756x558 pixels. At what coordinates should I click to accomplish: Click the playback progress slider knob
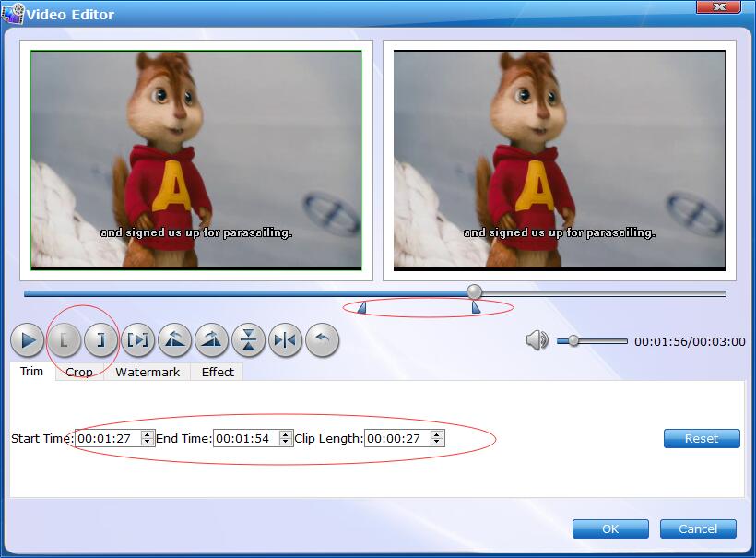[475, 291]
